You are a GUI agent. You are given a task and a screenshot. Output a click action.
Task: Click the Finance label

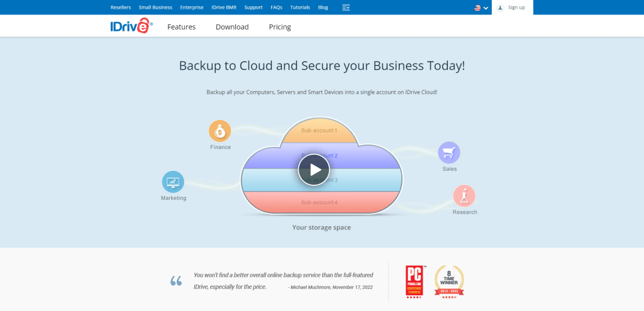221,147
